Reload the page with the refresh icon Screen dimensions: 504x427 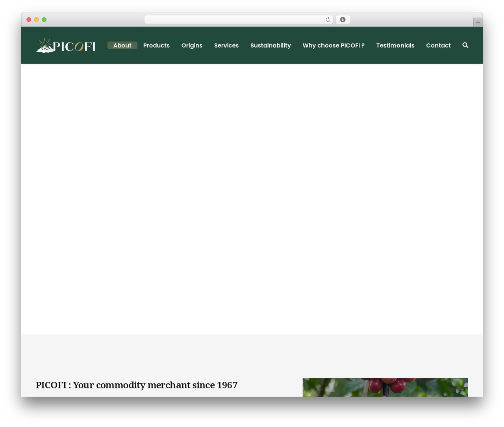(328, 20)
